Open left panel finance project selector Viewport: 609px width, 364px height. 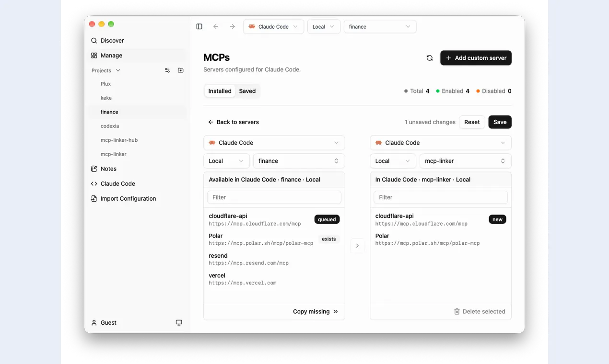[299, 161]
